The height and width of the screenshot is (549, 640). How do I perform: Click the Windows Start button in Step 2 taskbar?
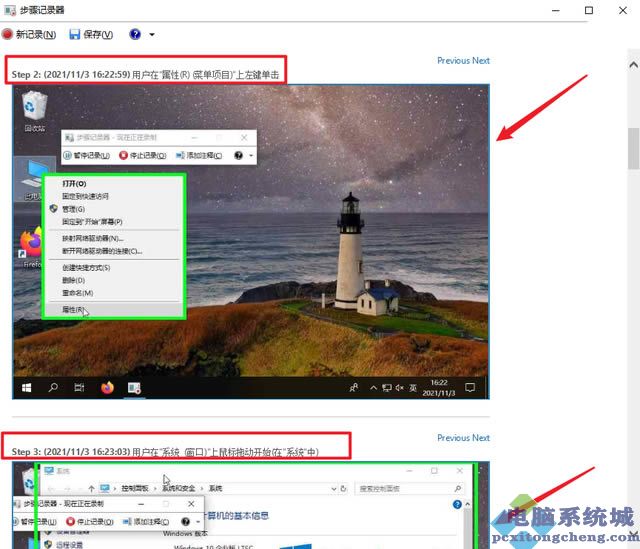27,387
